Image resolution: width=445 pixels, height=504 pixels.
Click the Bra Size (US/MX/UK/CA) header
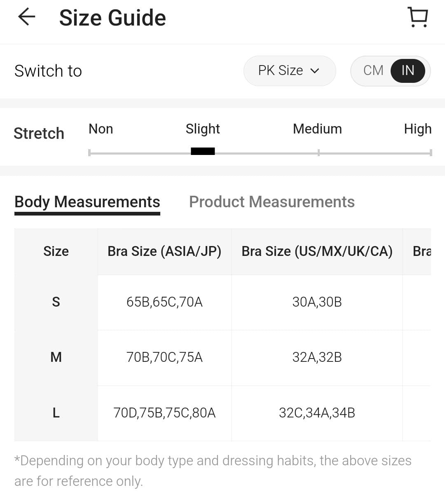coord(316,251)
